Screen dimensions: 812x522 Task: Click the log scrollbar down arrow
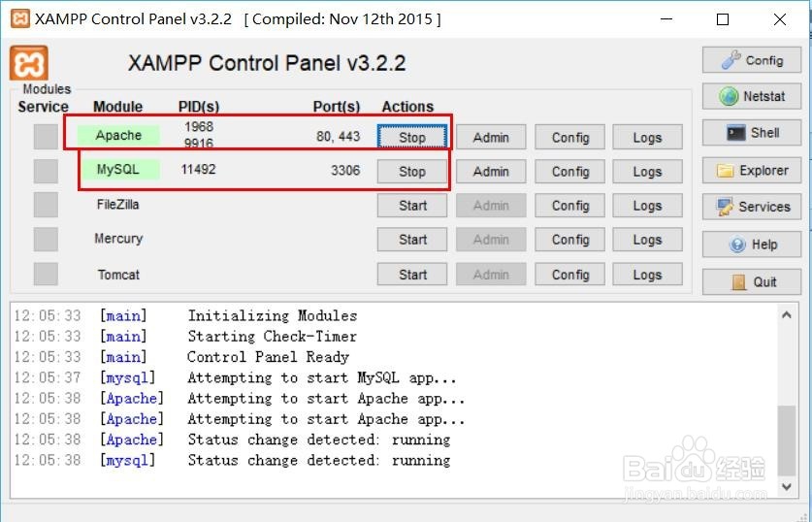pos(787,486)
